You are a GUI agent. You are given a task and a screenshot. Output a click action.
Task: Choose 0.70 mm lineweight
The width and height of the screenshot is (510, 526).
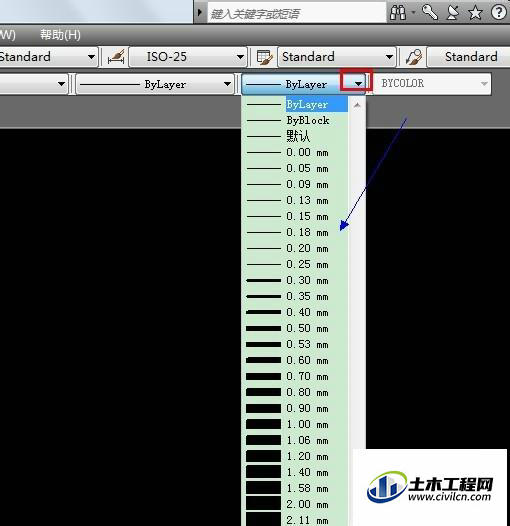pos(295,376)
